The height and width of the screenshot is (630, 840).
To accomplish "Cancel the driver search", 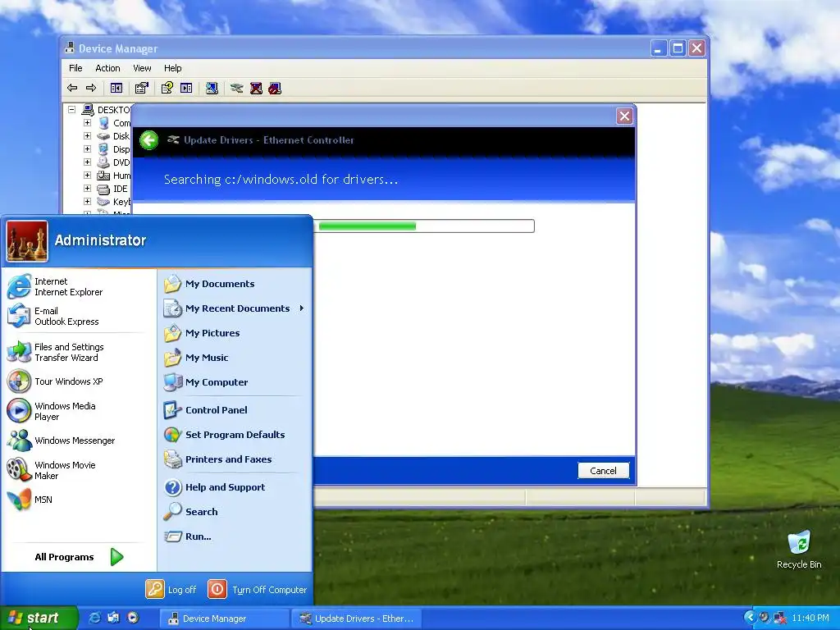I will (603, 471).
